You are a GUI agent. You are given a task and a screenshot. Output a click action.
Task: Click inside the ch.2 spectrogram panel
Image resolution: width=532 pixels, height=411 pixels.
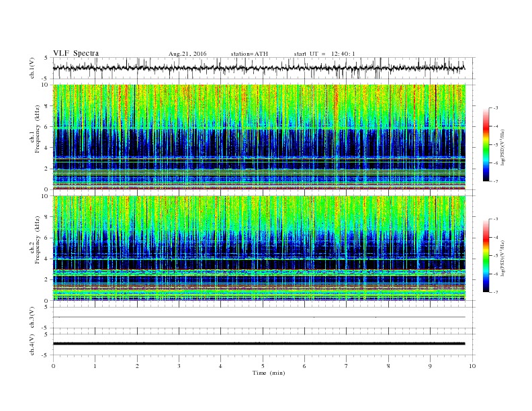tap(259, 248)
